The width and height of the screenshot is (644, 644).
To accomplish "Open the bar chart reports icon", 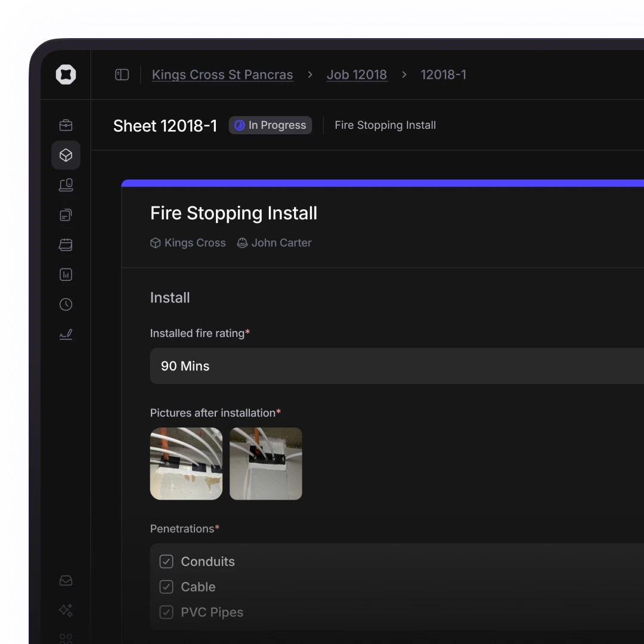I will [x=66, y=274].
